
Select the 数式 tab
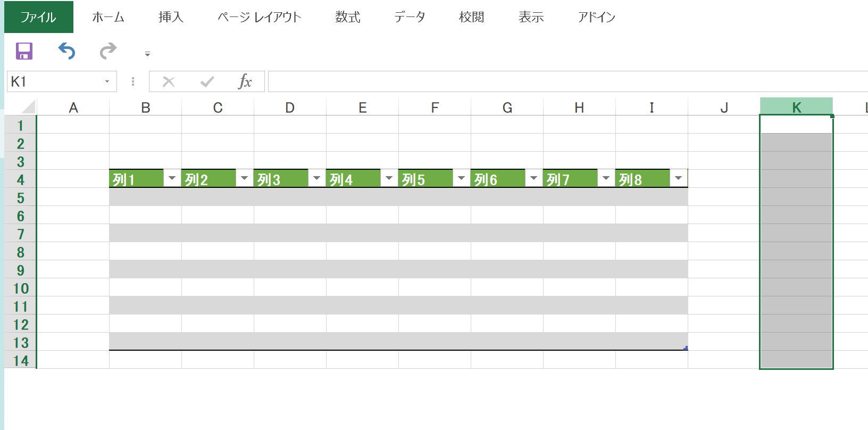coord(348,17)
